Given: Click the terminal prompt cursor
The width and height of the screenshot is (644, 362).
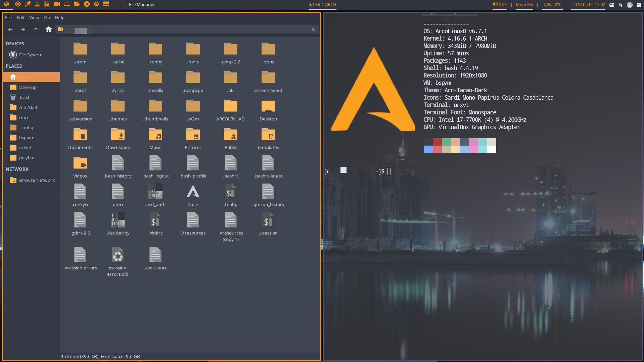Looking at the screenshot, I should pos(389,171).
